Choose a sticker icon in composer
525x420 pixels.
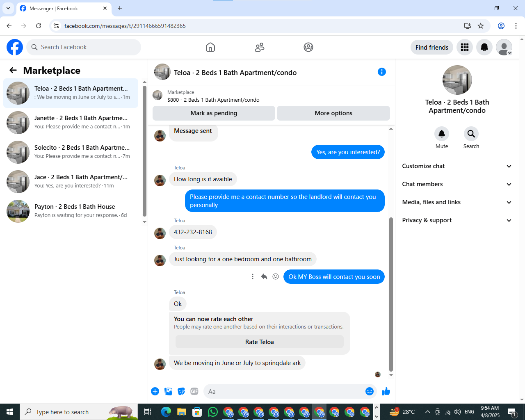(181, 391)
